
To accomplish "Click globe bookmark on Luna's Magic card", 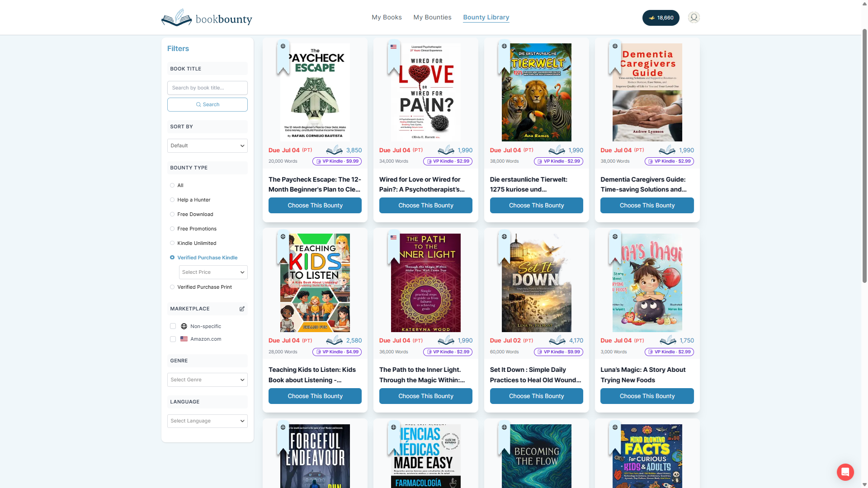I will [615, 247].
